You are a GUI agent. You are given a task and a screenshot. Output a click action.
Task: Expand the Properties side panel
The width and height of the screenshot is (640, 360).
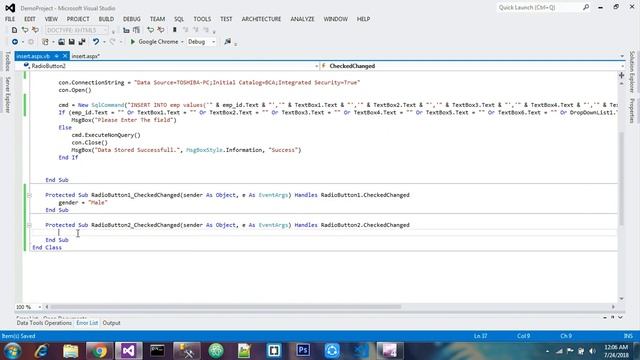632,111
